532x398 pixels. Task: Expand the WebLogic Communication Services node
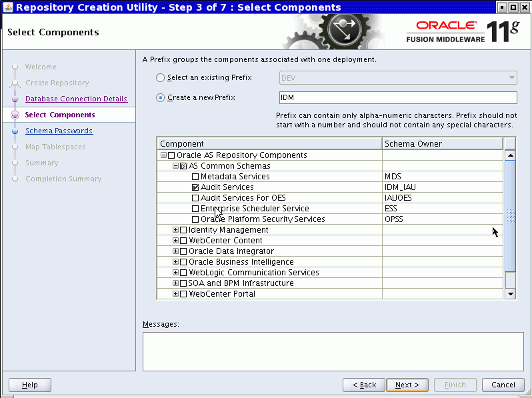[x=175, y=272]
